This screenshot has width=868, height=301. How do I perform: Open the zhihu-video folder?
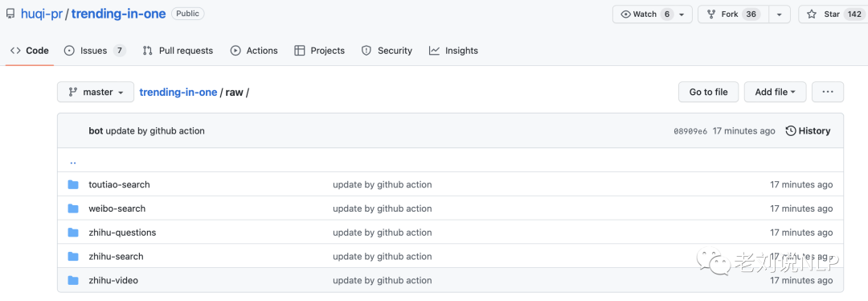pyautogui.click(x=113, y=280)
